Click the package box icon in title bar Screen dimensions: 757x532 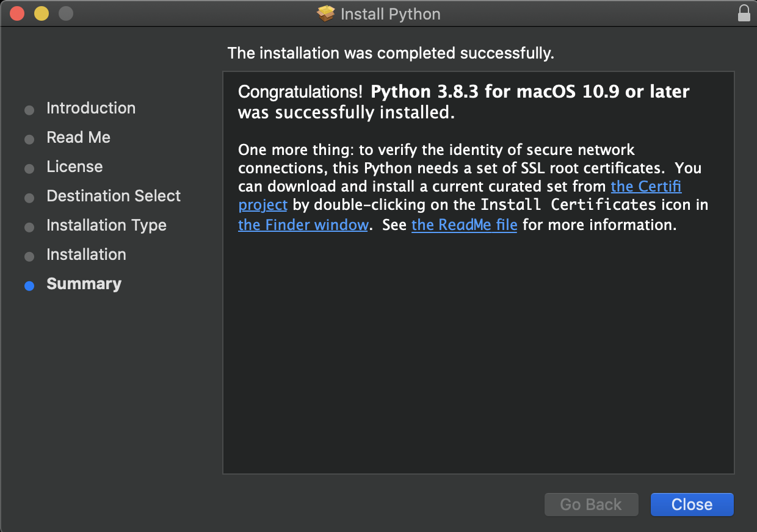click(327, 13)
